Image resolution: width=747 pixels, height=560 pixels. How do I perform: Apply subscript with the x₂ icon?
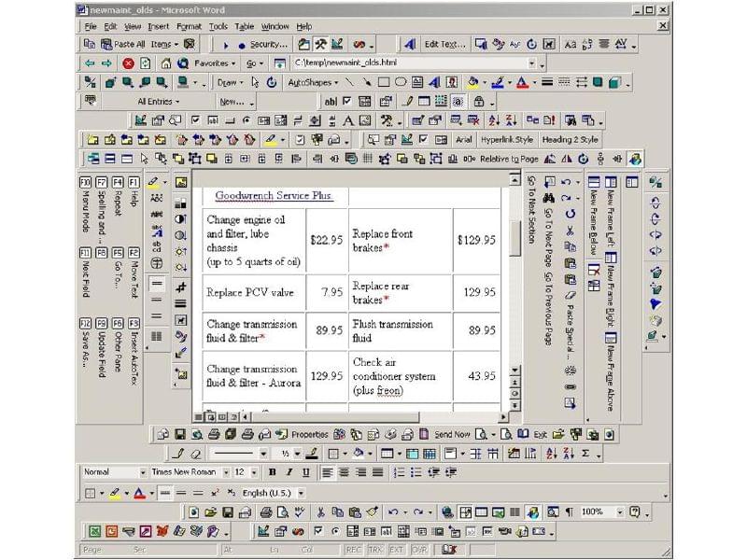232,493
